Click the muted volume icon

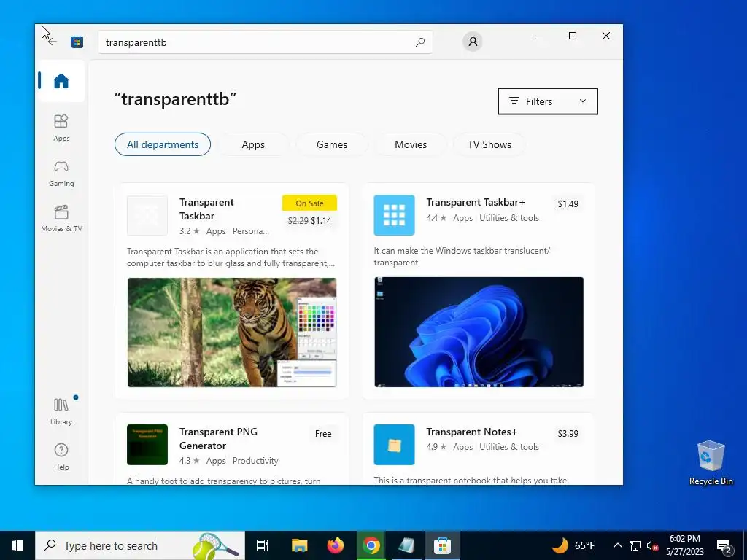pos(652,545)
